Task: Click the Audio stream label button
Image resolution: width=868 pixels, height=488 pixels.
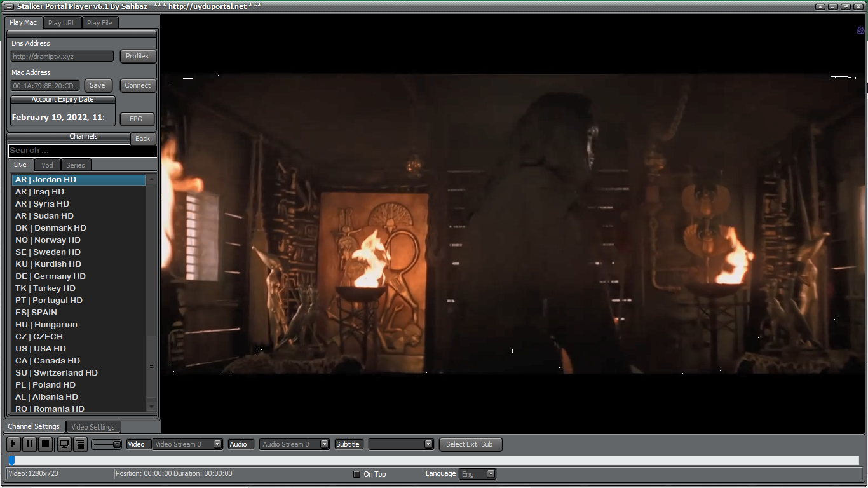Action: point(241,444)
